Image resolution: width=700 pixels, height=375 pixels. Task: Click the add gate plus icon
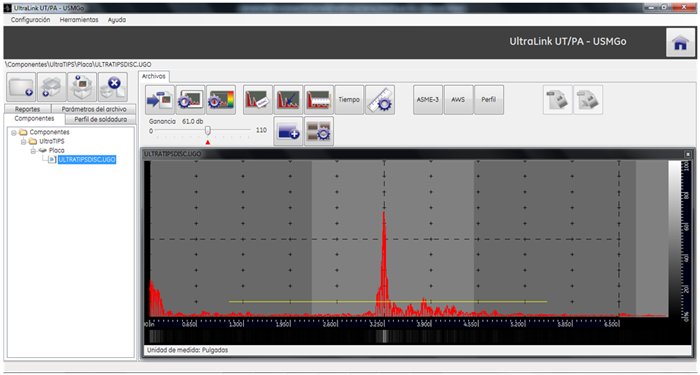[288, 131]
